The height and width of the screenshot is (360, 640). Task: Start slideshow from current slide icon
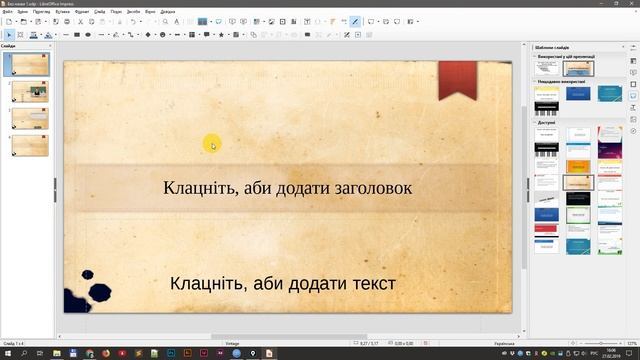pyautogui.click(x=243, y=22)
